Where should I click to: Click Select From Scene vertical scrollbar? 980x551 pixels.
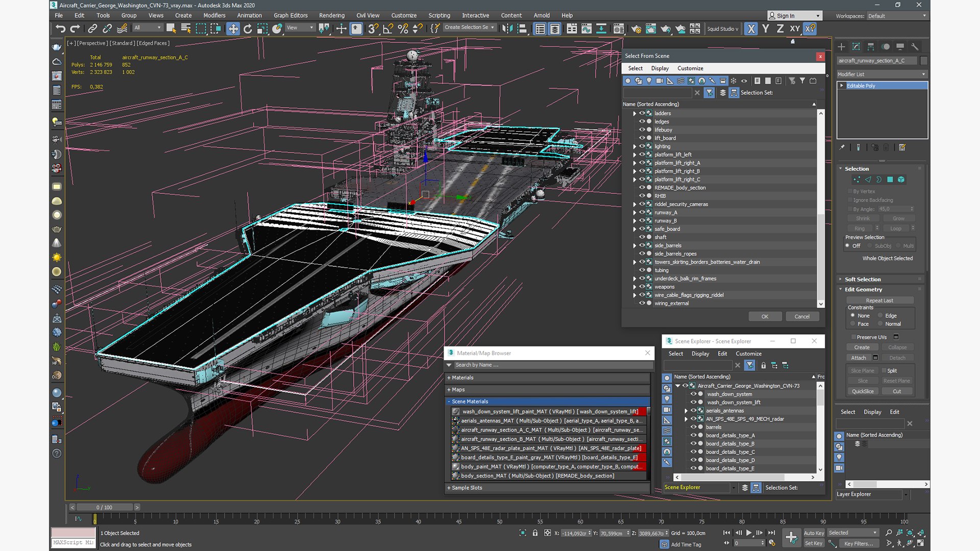pos(821,209)
